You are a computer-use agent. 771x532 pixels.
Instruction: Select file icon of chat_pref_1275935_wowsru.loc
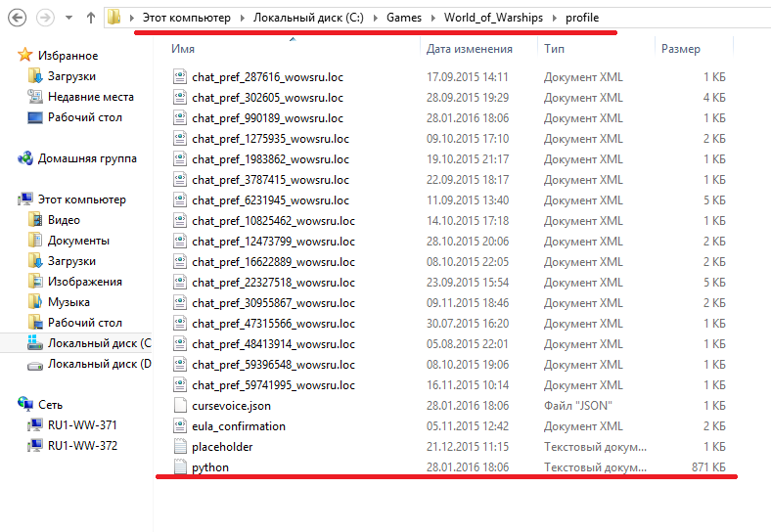[x=180, y=139]
